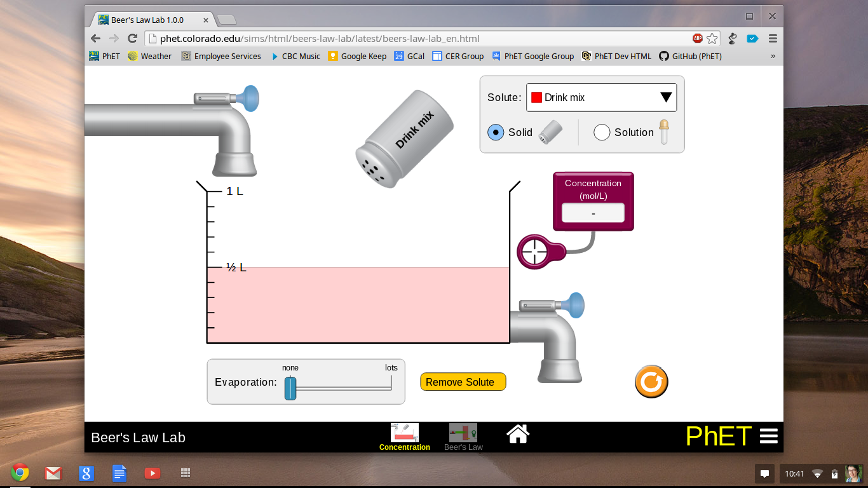Image resolution: width=868 pixels, height=488 pixels.
Task: Open the notifications icon in the tray
Action: [765, 473]
